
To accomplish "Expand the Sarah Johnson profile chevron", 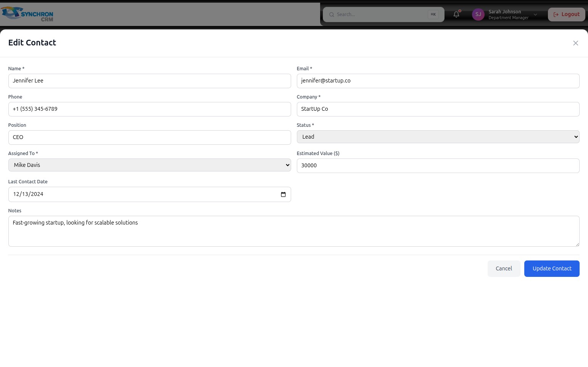I will 535,15.
